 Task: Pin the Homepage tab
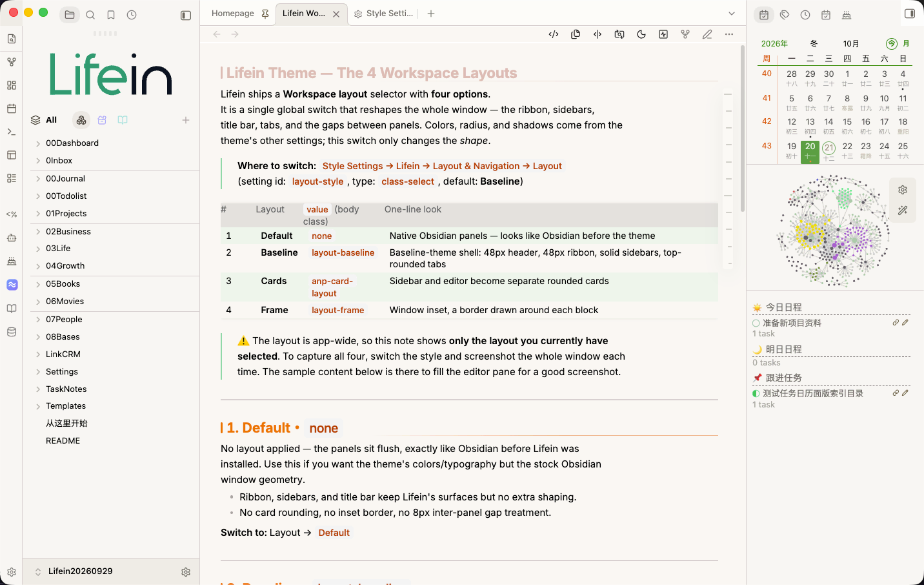[265, 14]
